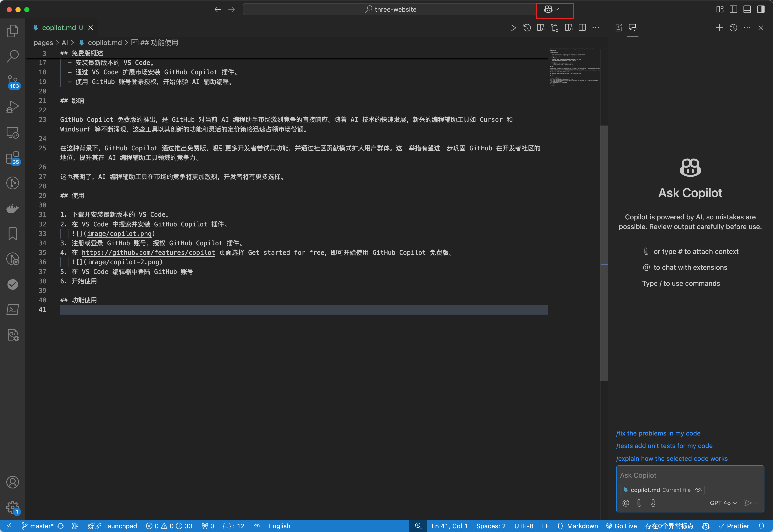
Task: Toggle bottom panel layout button
Action: click(x=747, y=9)
